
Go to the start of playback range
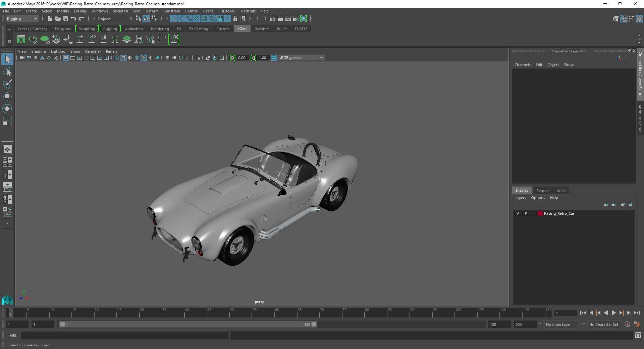point(583,313)
